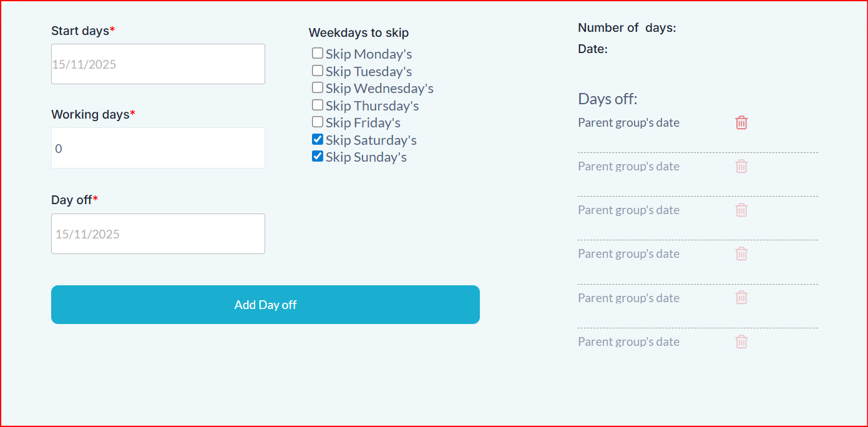Delete the fifth days-off entry

[741, 297]
